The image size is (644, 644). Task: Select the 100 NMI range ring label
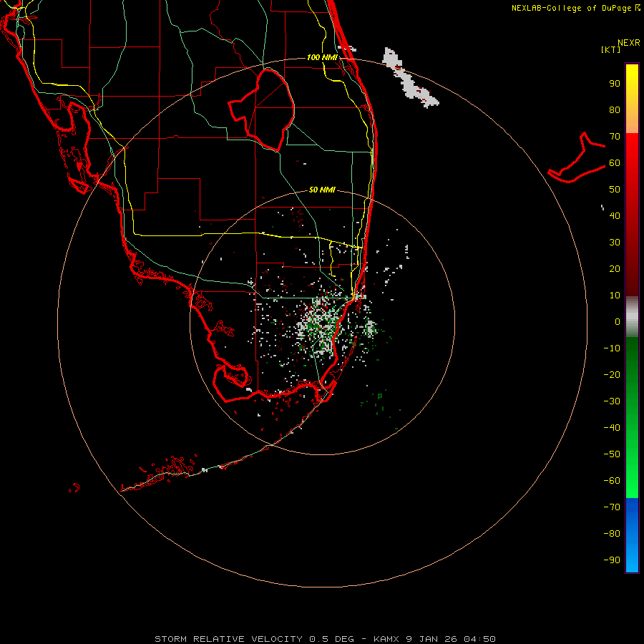pos(322,57)
